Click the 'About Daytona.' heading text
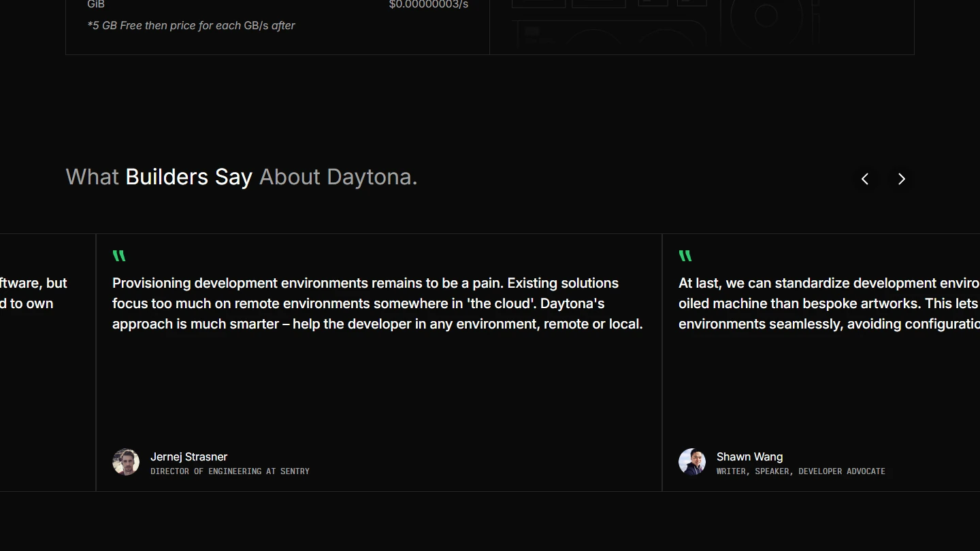This screenshot has height=551, width=980. (338, 177)
